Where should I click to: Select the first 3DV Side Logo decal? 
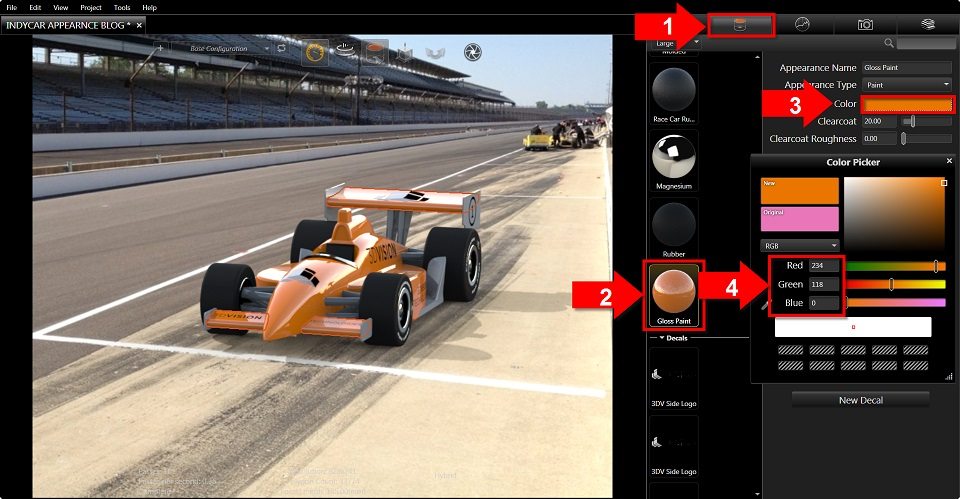click(x=673, y=378)
